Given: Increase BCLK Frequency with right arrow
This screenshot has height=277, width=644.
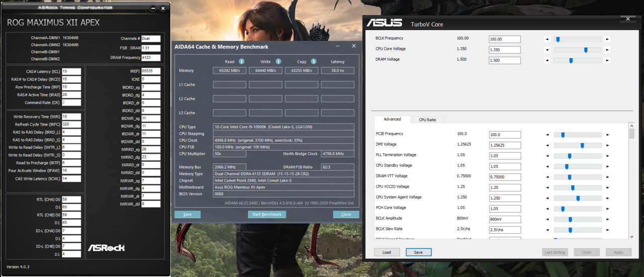Looking at the screenshot, I should coord(607,39).
